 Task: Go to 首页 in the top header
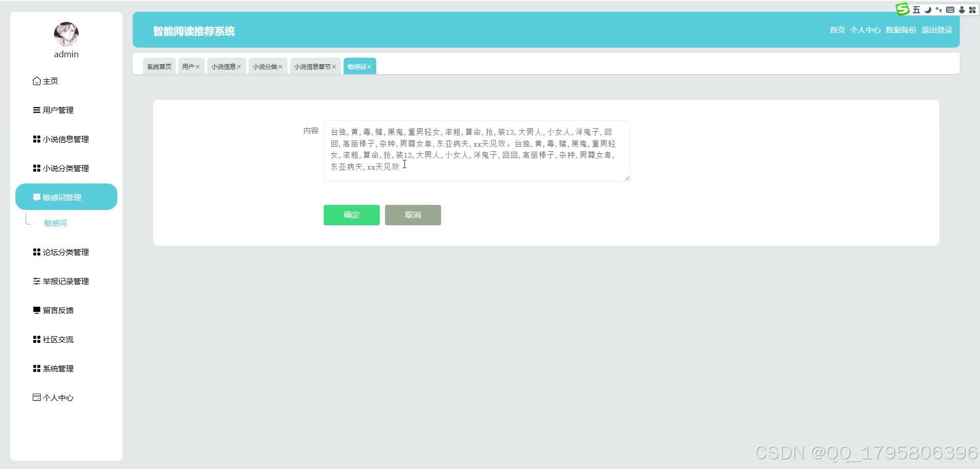[x=837, y=30]
